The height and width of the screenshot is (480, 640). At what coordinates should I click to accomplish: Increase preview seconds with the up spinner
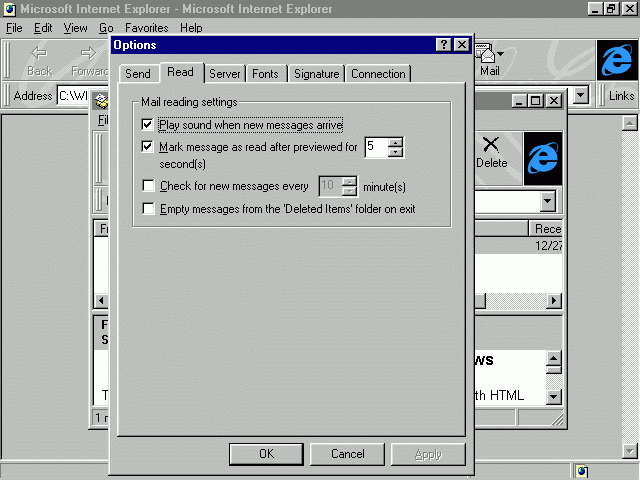click(395, 142)
